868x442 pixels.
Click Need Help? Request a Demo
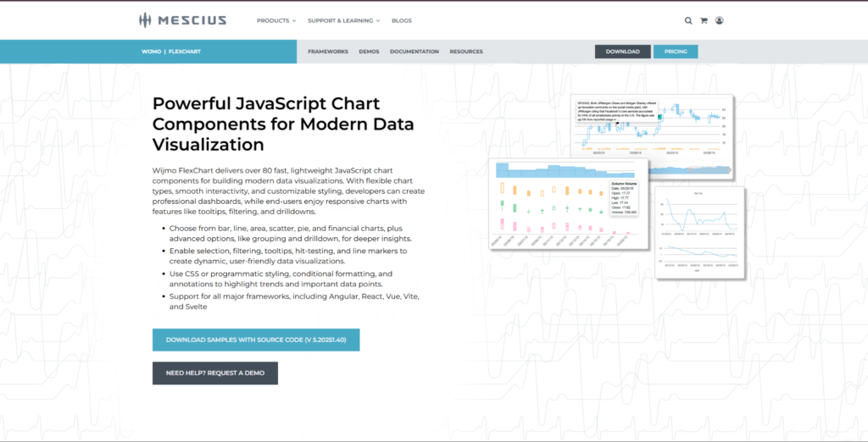click(214, 373)
